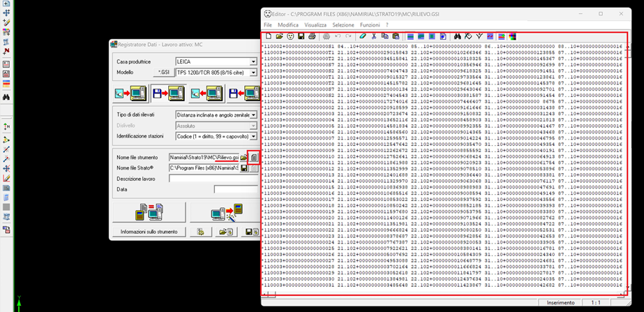Click the Save floppy icon in Editor toolbar
644x312 pixels.
click(x=300, y=36)
